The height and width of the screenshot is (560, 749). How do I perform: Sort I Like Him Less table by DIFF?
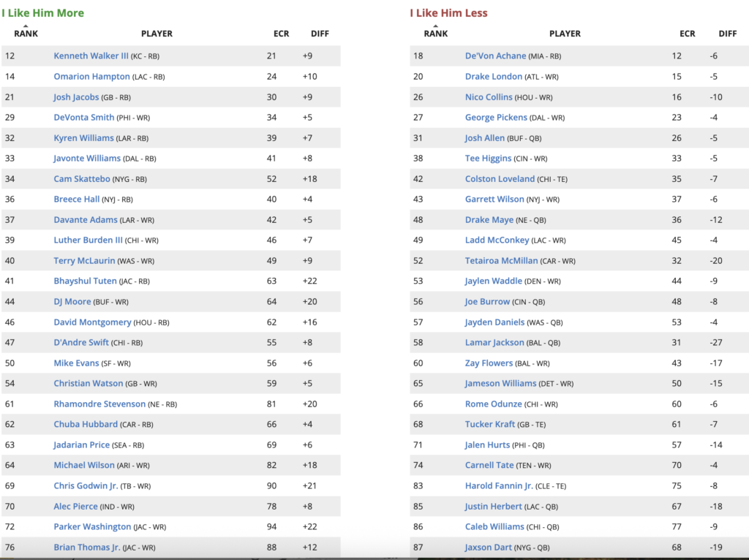point(727,34)
